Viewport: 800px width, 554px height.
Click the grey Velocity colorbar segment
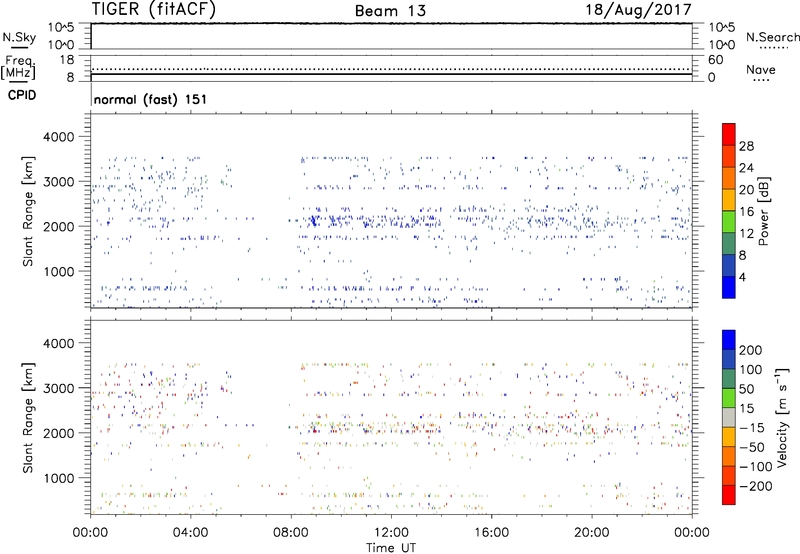click(729, 417)
